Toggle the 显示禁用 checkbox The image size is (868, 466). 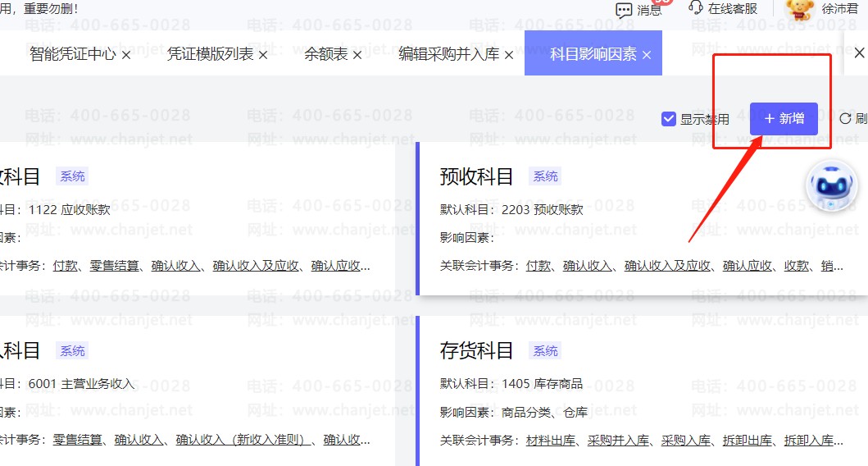tap(668, 119)
